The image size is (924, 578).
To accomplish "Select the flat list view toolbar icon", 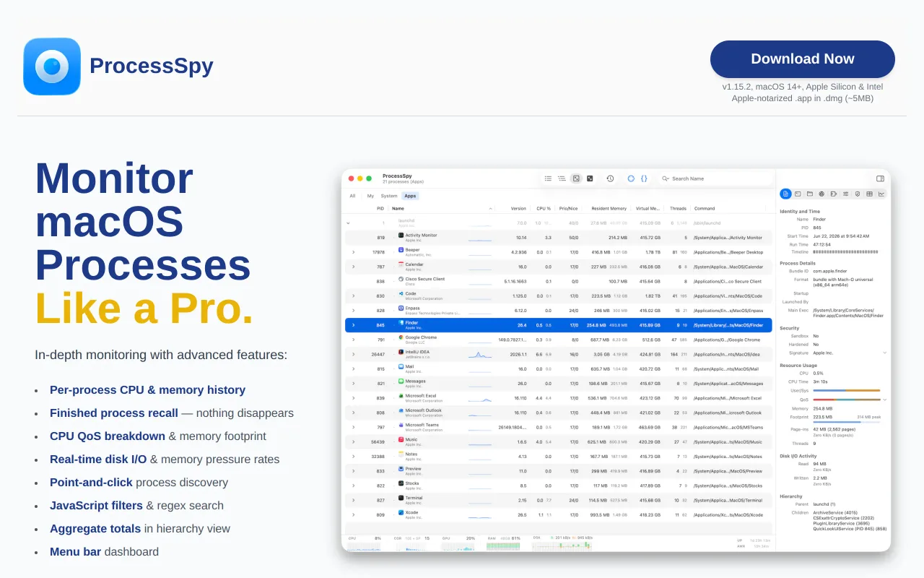I will click(x=548, y=178).
